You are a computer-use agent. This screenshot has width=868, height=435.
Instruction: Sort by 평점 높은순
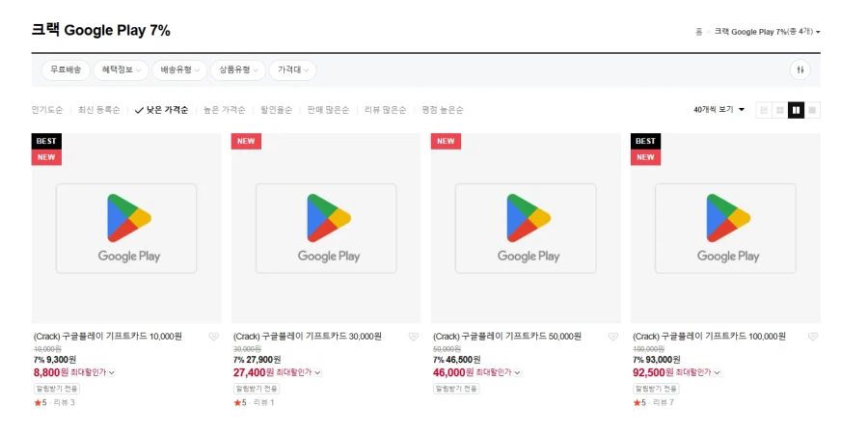point(443,110)
